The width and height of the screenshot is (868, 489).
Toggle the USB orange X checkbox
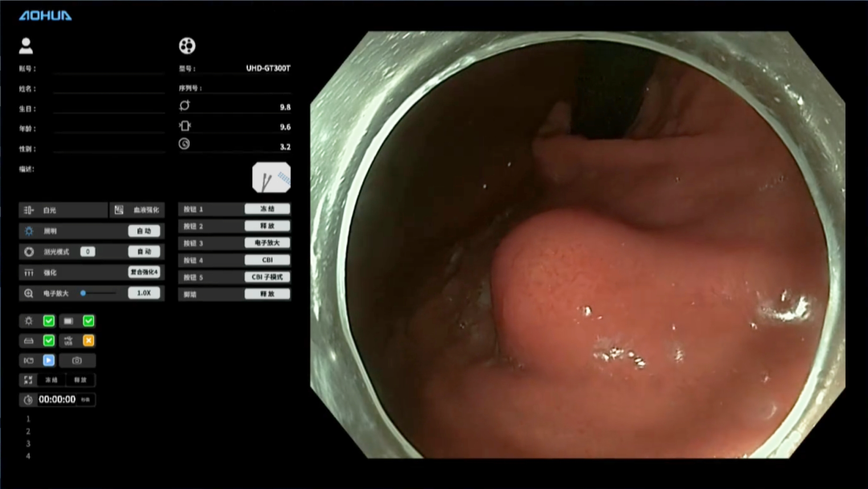pyautogui.click(x=88, y=340)
